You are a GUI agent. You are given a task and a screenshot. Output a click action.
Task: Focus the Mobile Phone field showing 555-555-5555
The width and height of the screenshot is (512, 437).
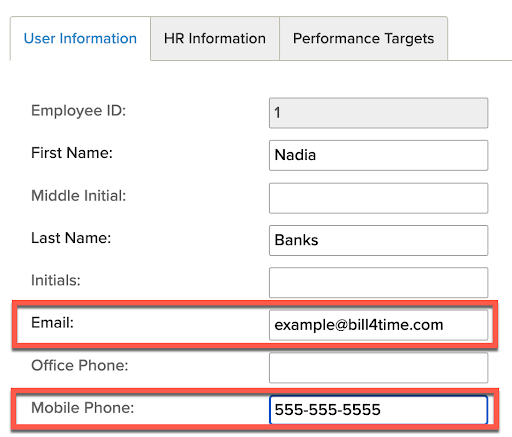[378, 410]
